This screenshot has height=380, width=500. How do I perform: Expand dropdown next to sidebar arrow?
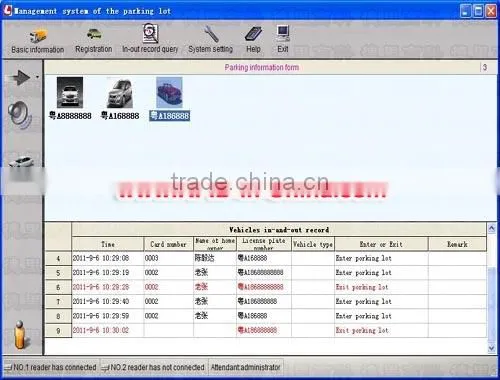tap(37, 77)
